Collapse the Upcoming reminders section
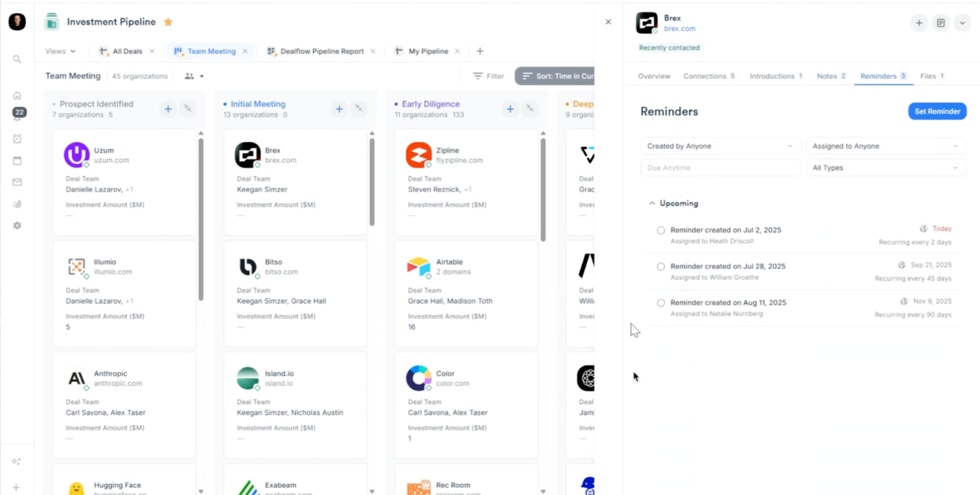This screenshot has height=495, width=980. click(x=652, y=203)
